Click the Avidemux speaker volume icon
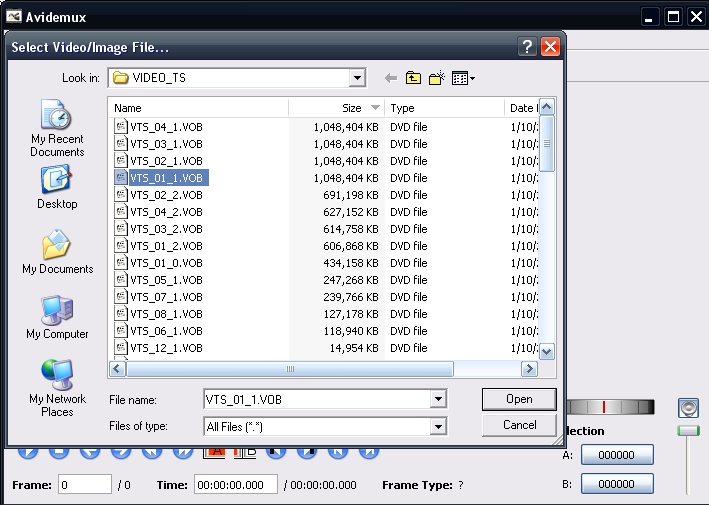 tap(688, 408)
